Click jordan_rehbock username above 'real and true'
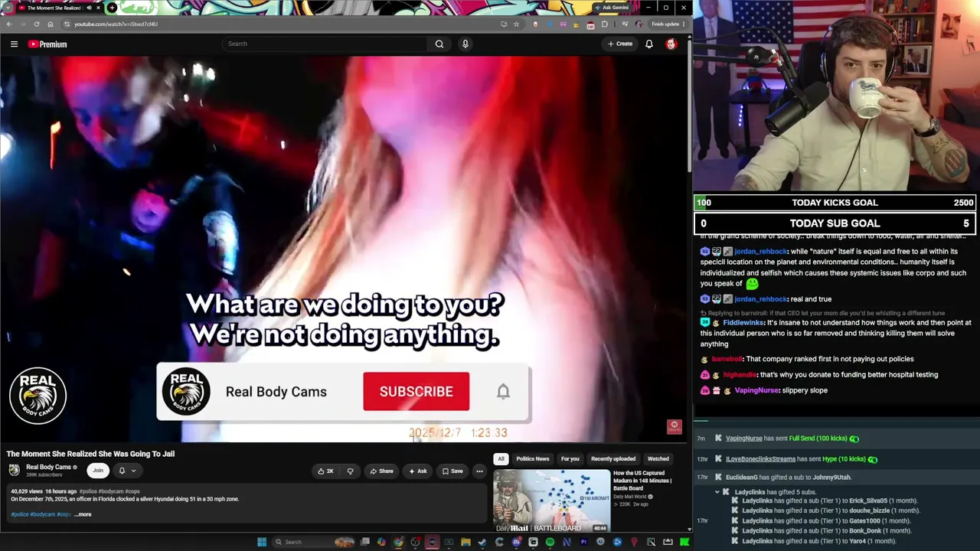980x551 pixels. (x=760, y=299)
